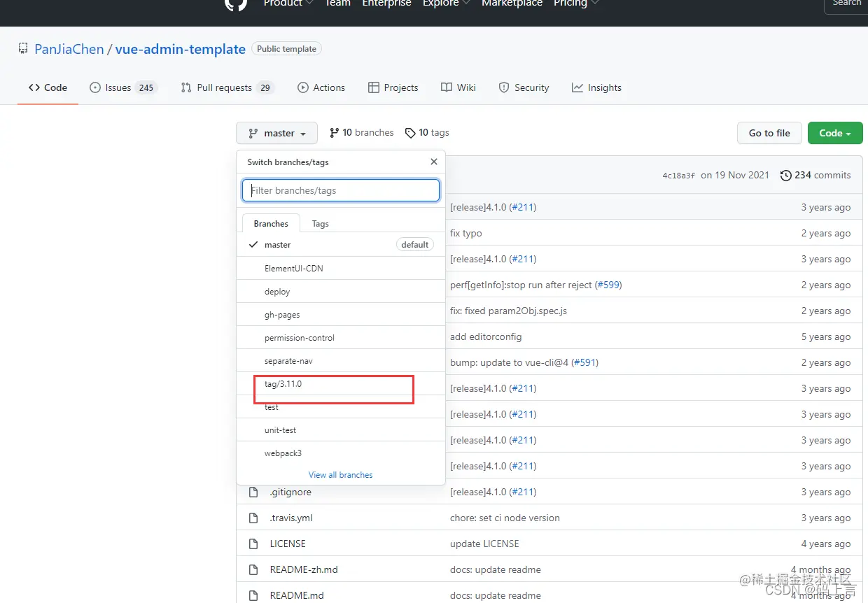Open the Issues tab
The width and height of the screenshot is (868, 603).
click(x=123, y=87)
